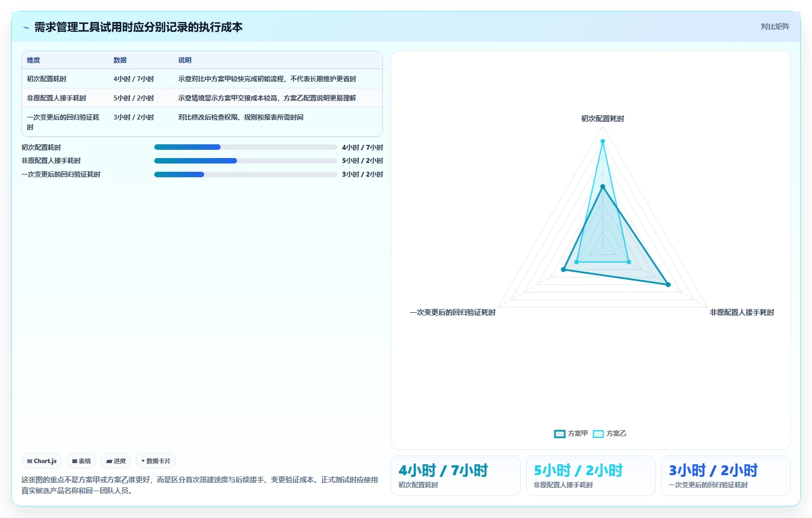Click the 一次变更后的回归验证耗时 progress bar

point(246,174)
